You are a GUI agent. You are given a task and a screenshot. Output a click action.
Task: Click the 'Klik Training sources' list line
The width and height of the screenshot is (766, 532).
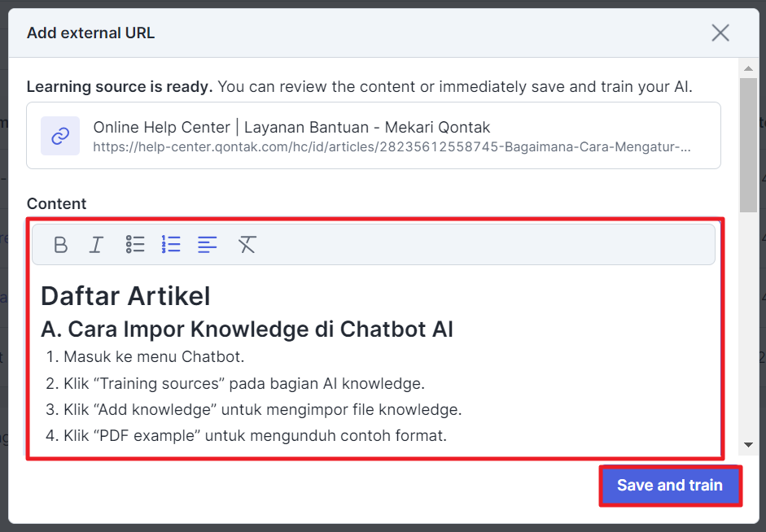click(243, 383)
